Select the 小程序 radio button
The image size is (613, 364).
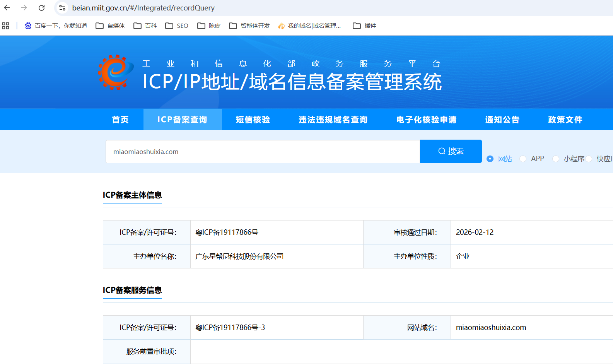(556, 159)
